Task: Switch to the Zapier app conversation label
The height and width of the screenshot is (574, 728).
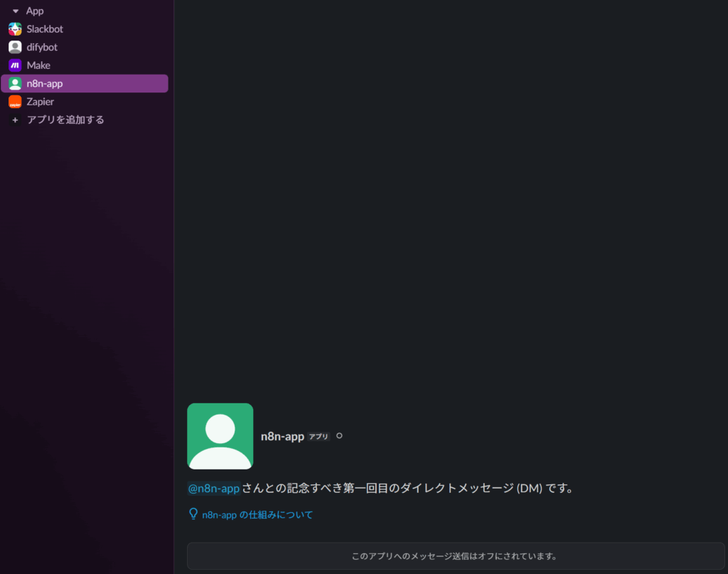Action: point(41,102)
